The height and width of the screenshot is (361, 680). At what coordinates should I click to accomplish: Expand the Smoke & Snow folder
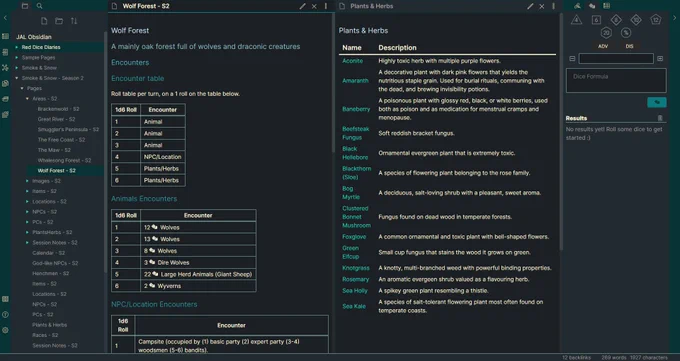coord(16,68)
